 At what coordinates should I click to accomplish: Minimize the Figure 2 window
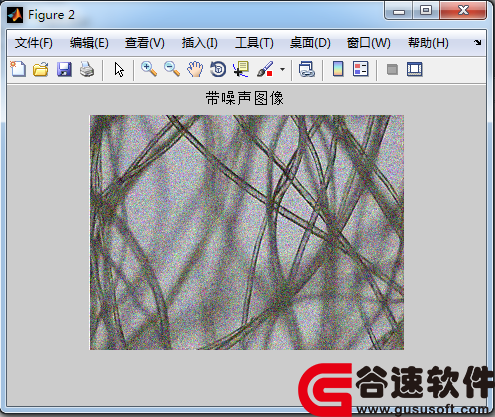tap(399, 11)
